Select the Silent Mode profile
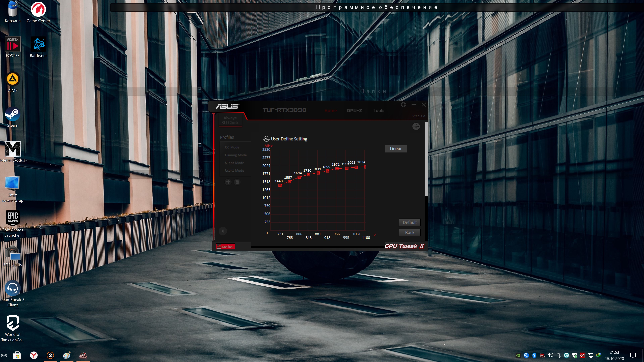This screenshot has width=644, height=362. (x=234, y=163)
